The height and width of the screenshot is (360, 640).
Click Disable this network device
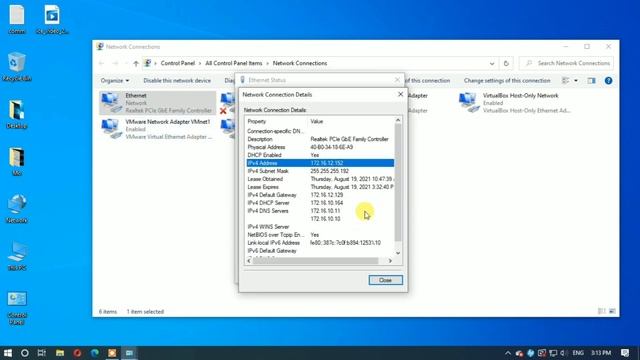tap(177, 80)
